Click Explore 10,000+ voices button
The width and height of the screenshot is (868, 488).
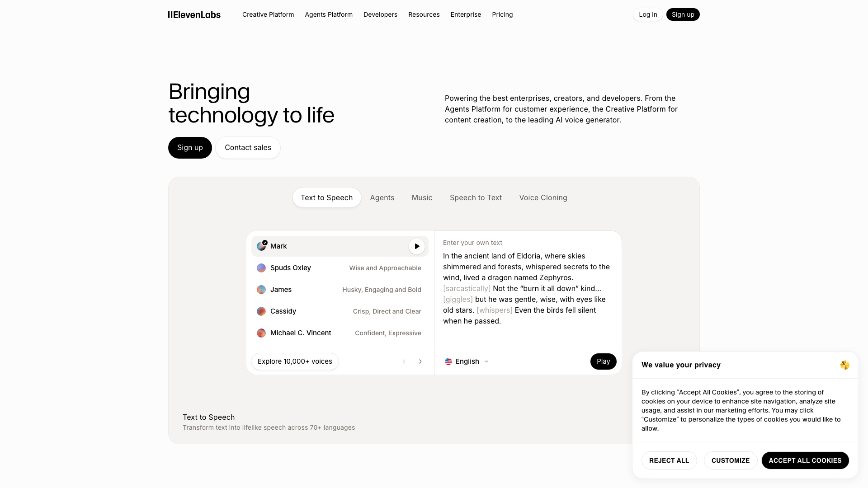point(295,361)
